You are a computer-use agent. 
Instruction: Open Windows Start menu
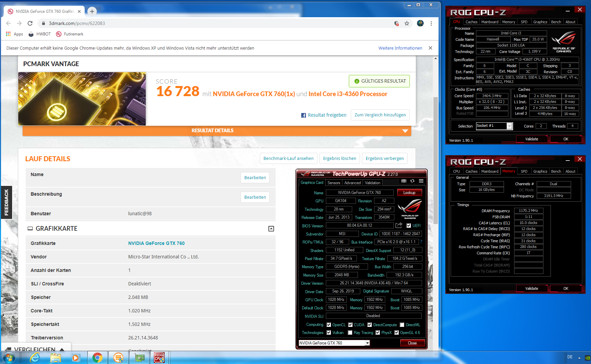[9, 358]
